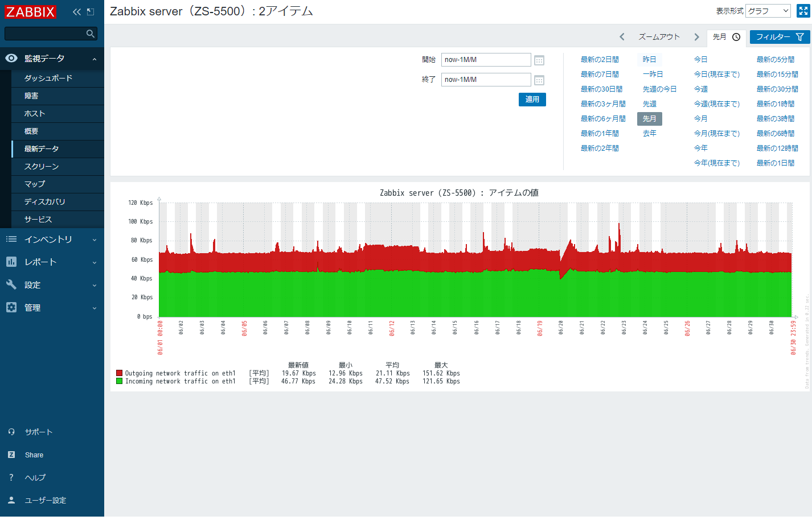
Task: Select the highlighted 先月 range
Action: 650,119
